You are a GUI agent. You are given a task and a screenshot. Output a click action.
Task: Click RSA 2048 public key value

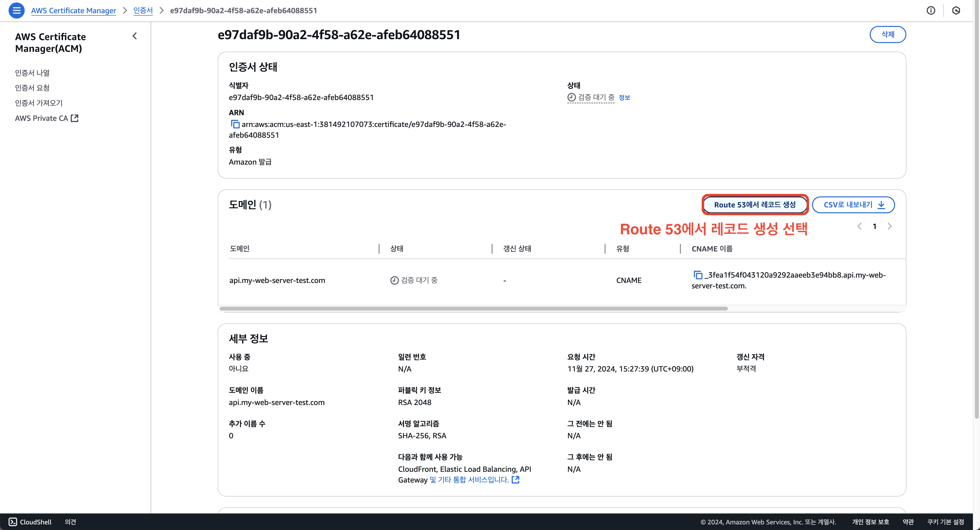point(415,403)
